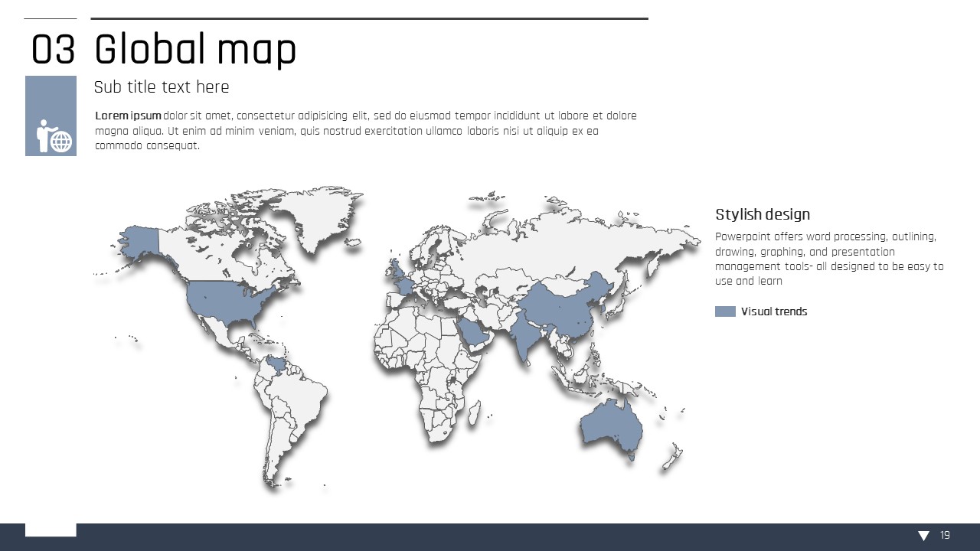Click the 'Sub title text here' subtitle
The width and height of the screenshot is (980, 551).
pos(162,87)
